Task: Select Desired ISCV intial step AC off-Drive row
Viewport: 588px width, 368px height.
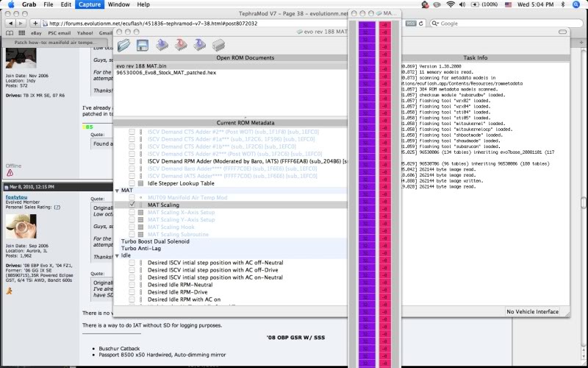Action: coord(212,270)
